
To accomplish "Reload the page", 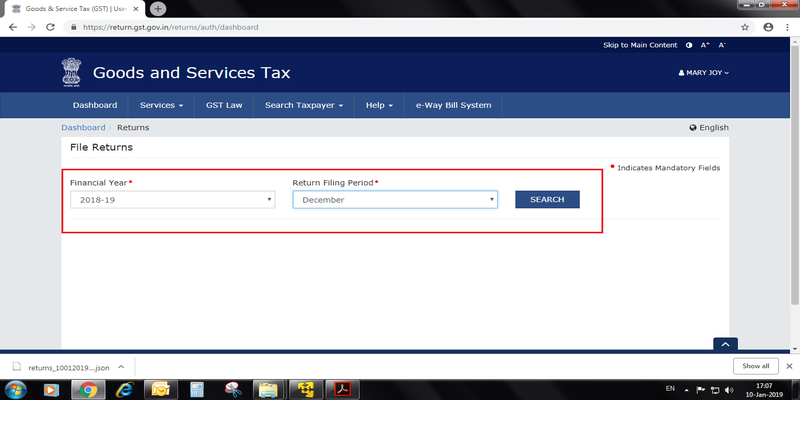I will pyautogui.click(x=50, y=27).
